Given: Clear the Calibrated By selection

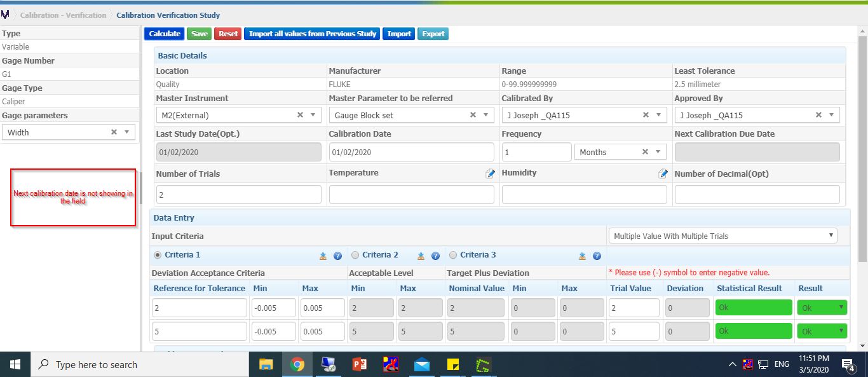Looking at the screenshot, I should pyautogui.click(x=646, y=115).
